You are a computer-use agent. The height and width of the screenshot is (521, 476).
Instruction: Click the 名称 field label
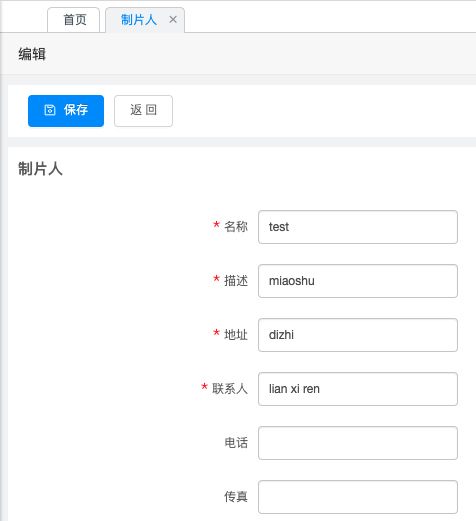(x=236, y=227)
